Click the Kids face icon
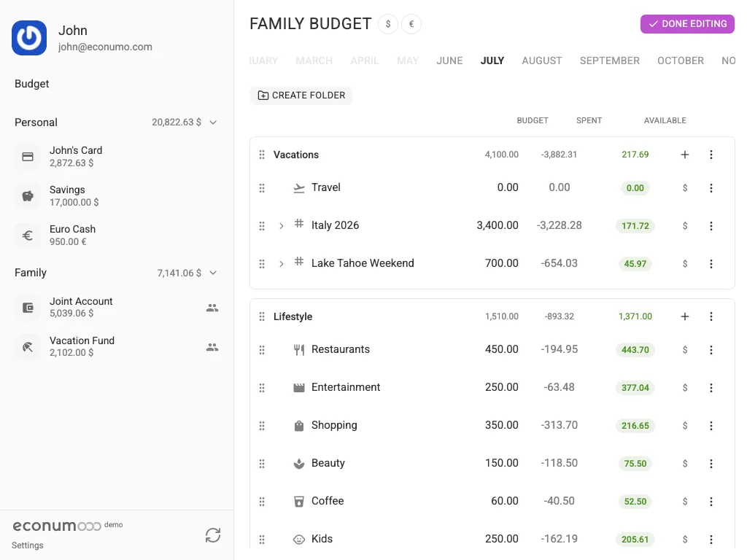 click(298, 540)
